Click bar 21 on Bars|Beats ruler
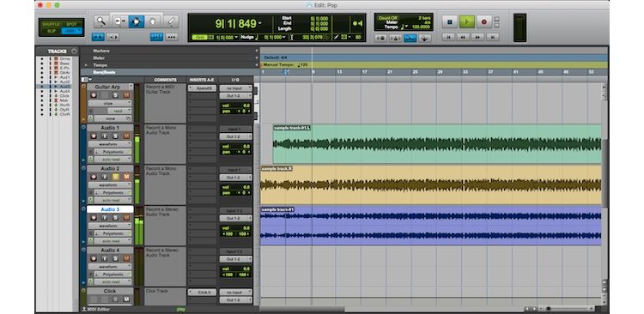This screenshot has width=644, height=314. point(390,72)
